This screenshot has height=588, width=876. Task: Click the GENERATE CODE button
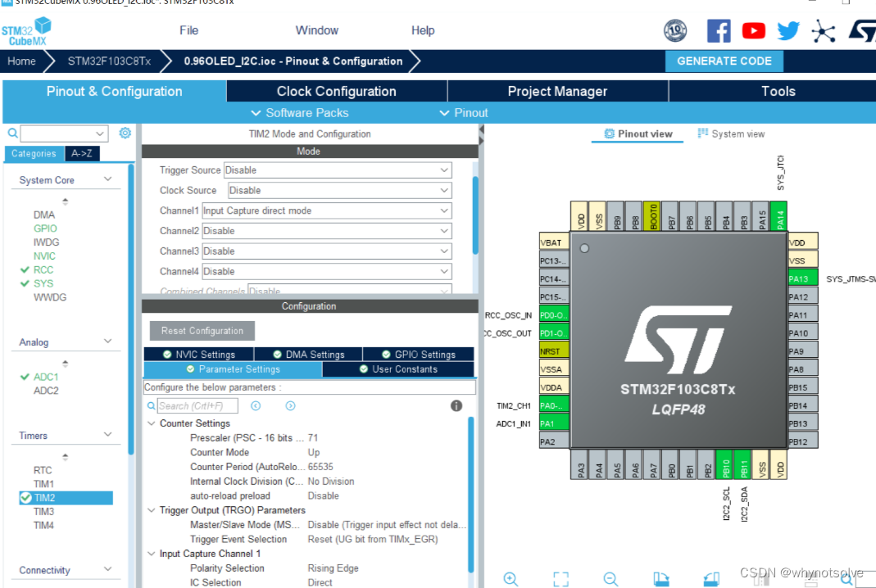724,61
